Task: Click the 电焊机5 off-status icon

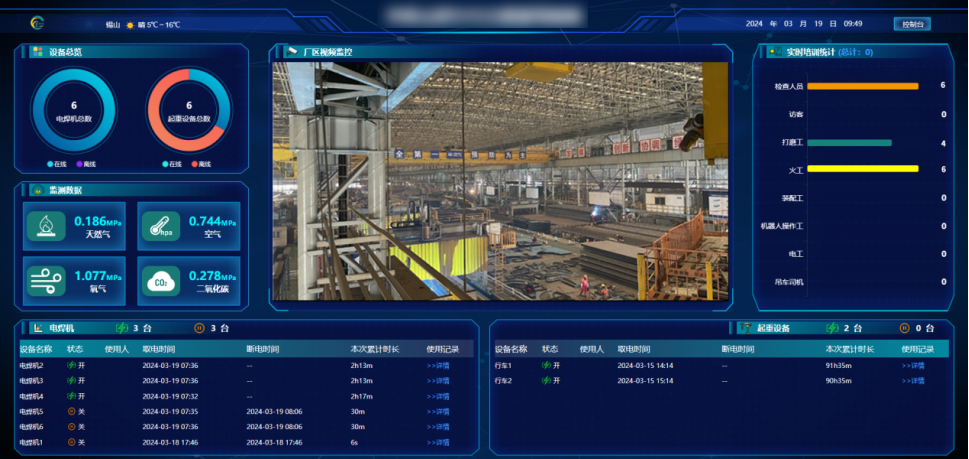Action: (x=71, y=411)
